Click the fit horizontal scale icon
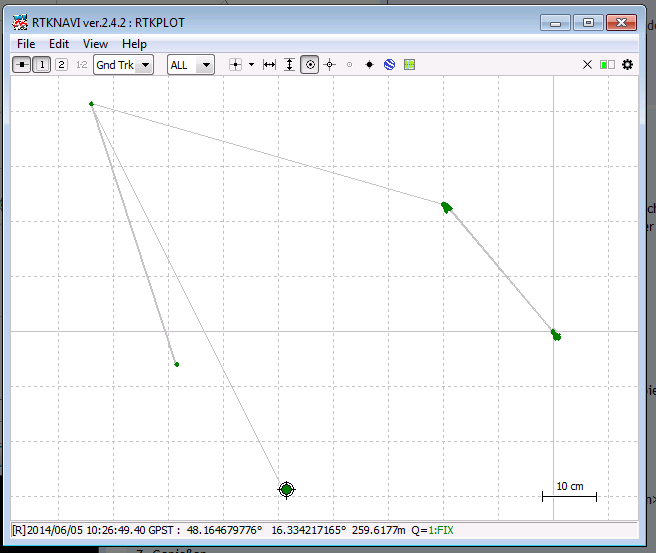The width and height of the screenshot is (656, 553). click(269, 65)
